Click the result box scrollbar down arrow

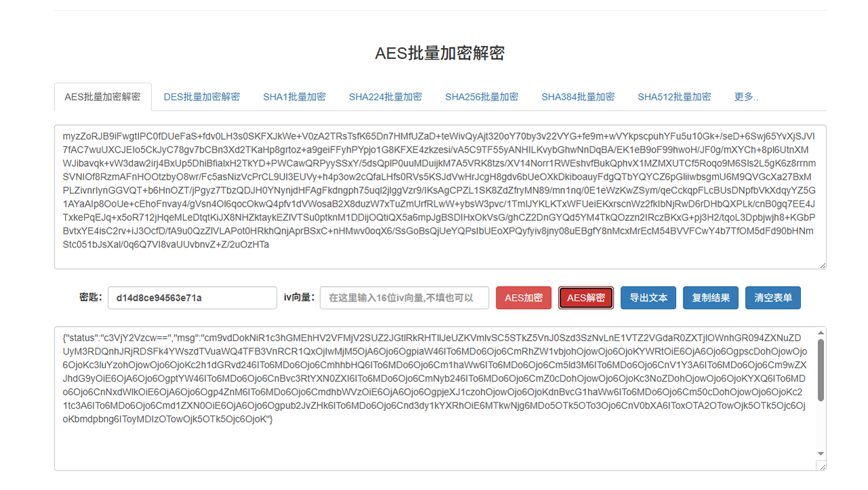(x=821, y=453)
